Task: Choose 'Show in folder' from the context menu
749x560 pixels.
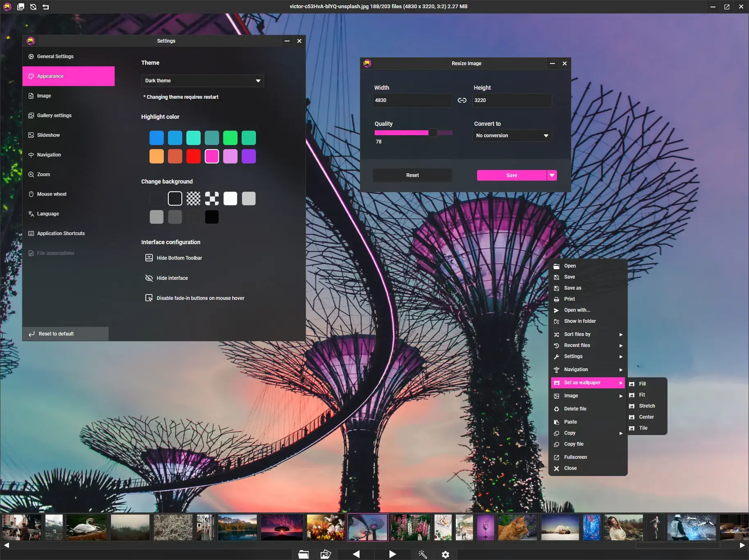Action: pos(579,321)
